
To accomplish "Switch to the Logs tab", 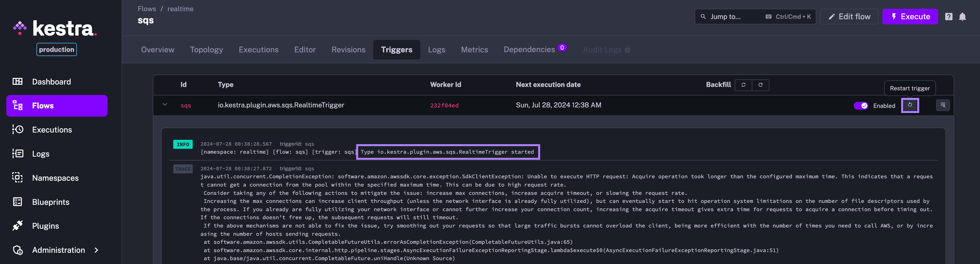I will point(436,49).
